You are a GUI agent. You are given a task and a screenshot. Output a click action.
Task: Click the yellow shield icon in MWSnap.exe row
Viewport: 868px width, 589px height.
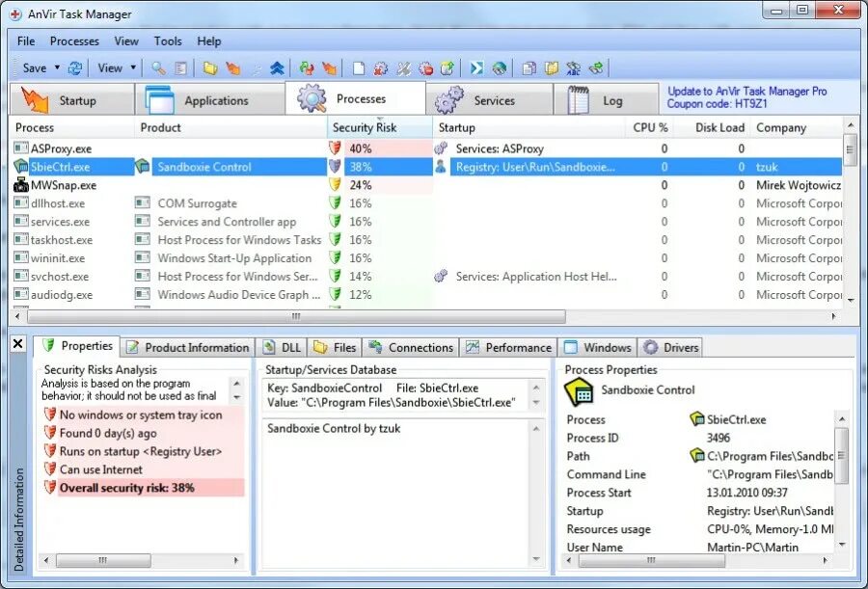[x=335, y=185]
